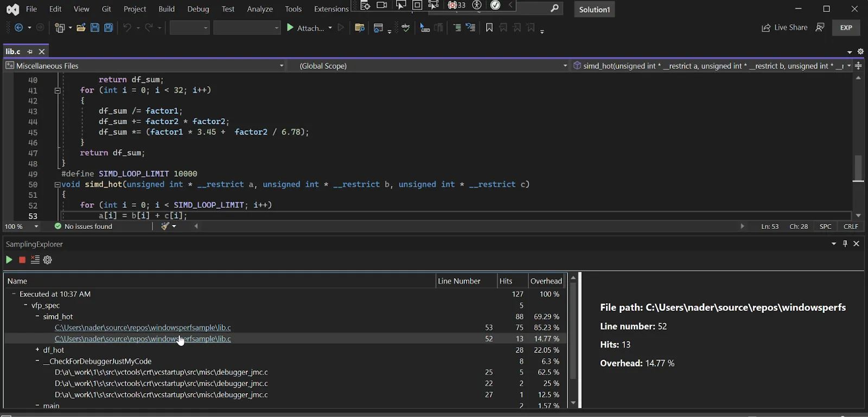The height and width of the screenshot is (417, 868).
Task: Open lib.c link for line 53
Action: click(143, 328)
